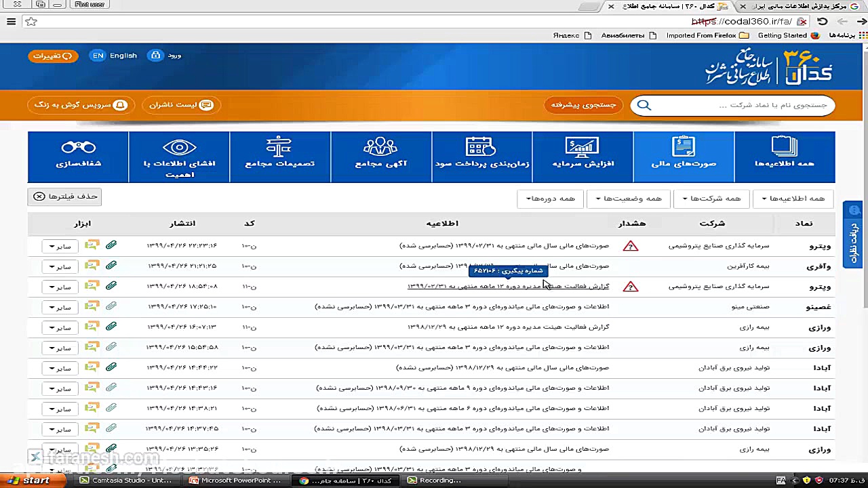The height and width of the screenshot is (488, 868).
Task: Click the red warning triangle next to وپترو
Action: tap(631, 245)
